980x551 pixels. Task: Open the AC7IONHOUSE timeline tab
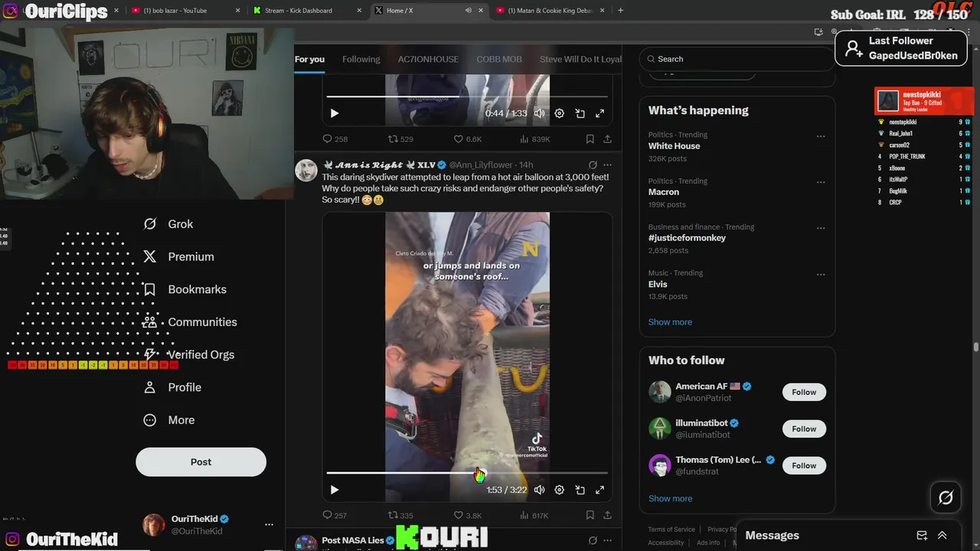[428, 59]
